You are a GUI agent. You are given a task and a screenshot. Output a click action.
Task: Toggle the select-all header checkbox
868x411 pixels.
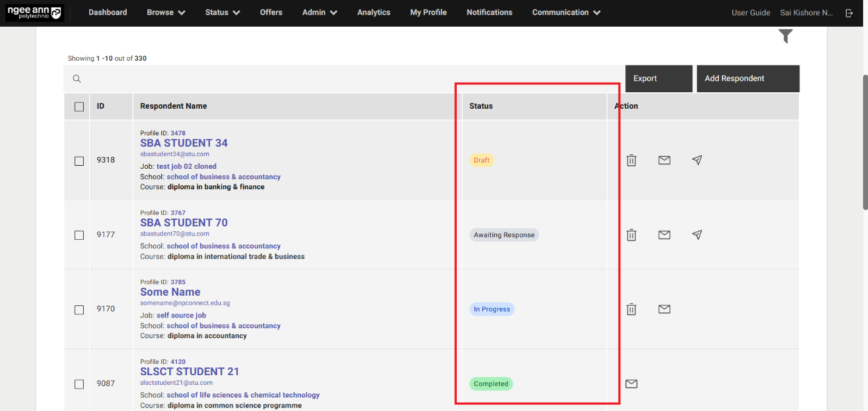coord(79,107)
